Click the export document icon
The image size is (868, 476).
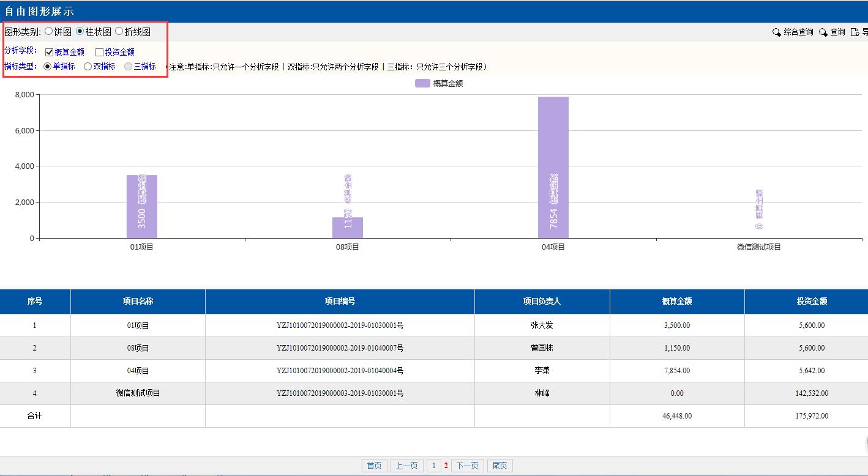855,32
